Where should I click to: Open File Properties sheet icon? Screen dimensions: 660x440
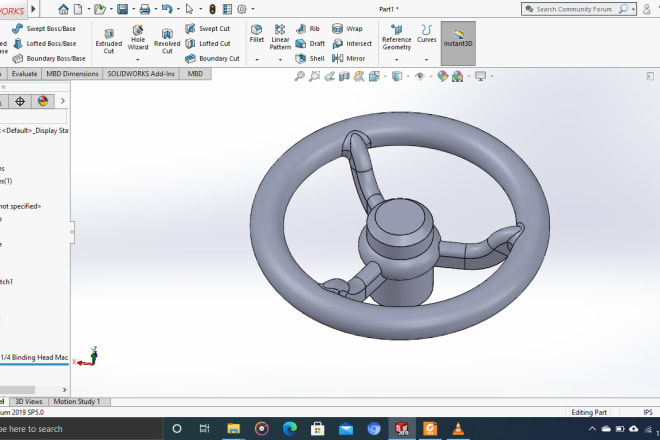227,9
